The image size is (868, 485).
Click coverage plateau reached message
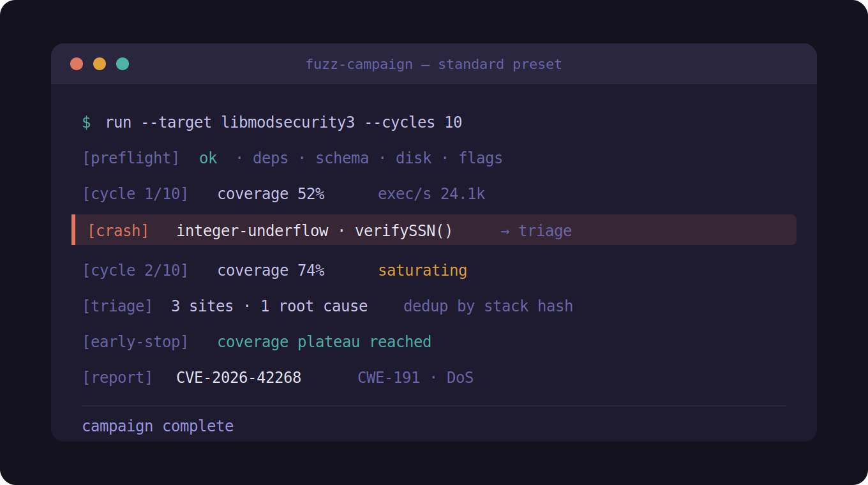point(324,342)
